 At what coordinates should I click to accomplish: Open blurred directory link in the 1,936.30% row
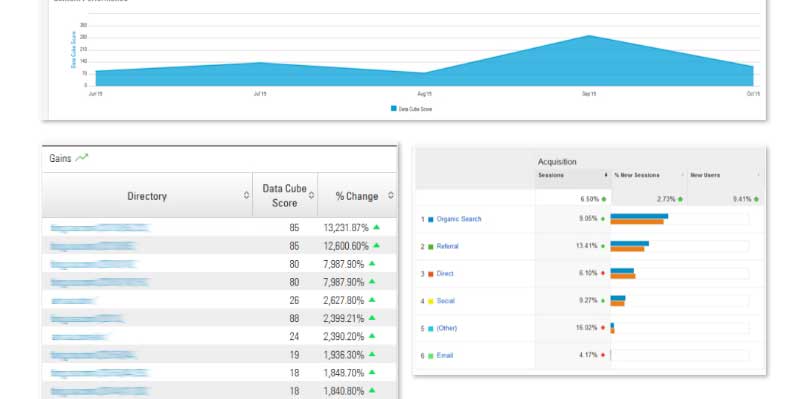click(93, 355)
